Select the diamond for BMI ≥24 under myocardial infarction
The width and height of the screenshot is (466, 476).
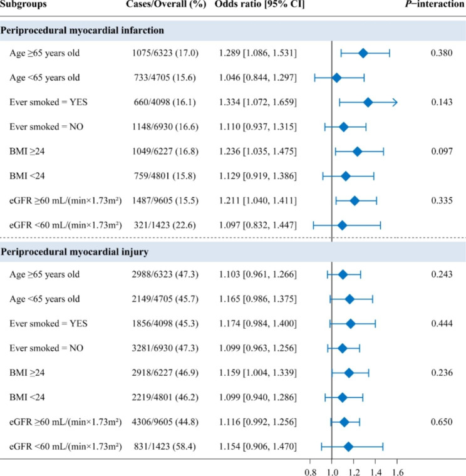357,151
